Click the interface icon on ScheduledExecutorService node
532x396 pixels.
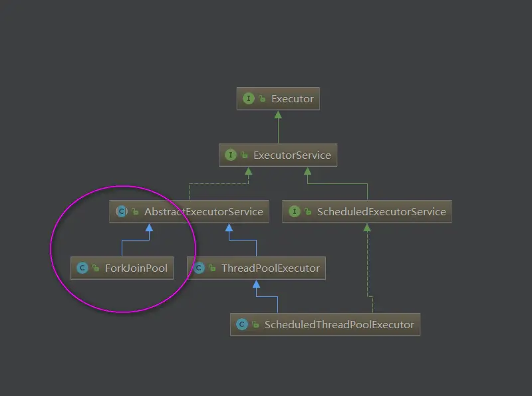295,211
